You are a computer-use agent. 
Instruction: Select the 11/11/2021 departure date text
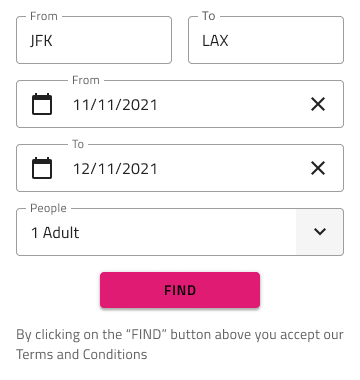click(x=115, y=105)
